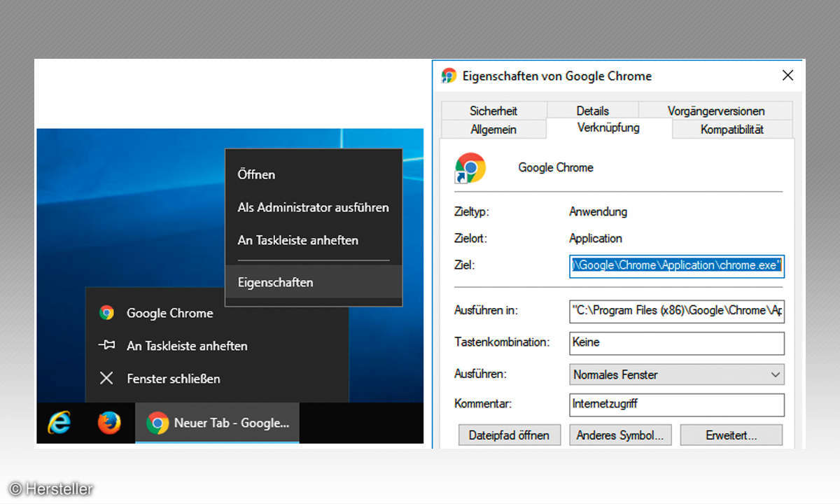This screenshot has width=840, height=504.
Task: Click the Kommentar field with Internetzugriff
Action: pos(677,404)
